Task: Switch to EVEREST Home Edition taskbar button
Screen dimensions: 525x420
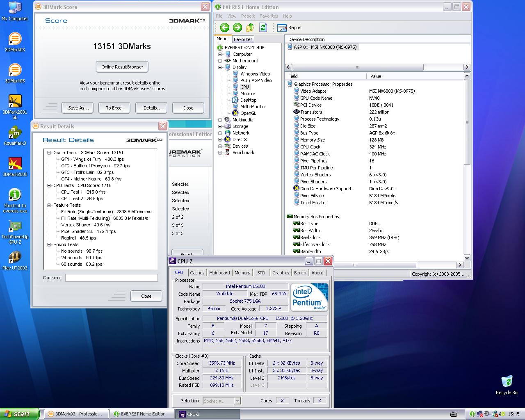Action: (x=142, y=414)
